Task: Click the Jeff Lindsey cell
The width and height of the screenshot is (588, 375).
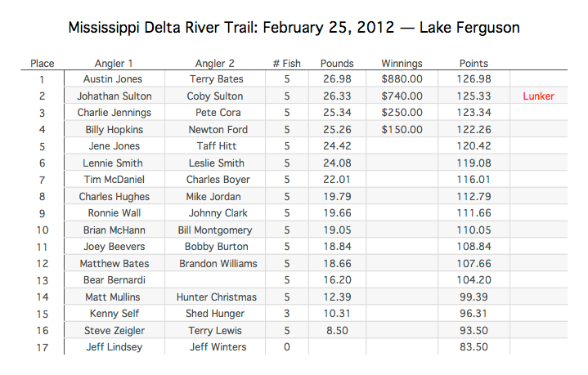Action: coord(114,347)
